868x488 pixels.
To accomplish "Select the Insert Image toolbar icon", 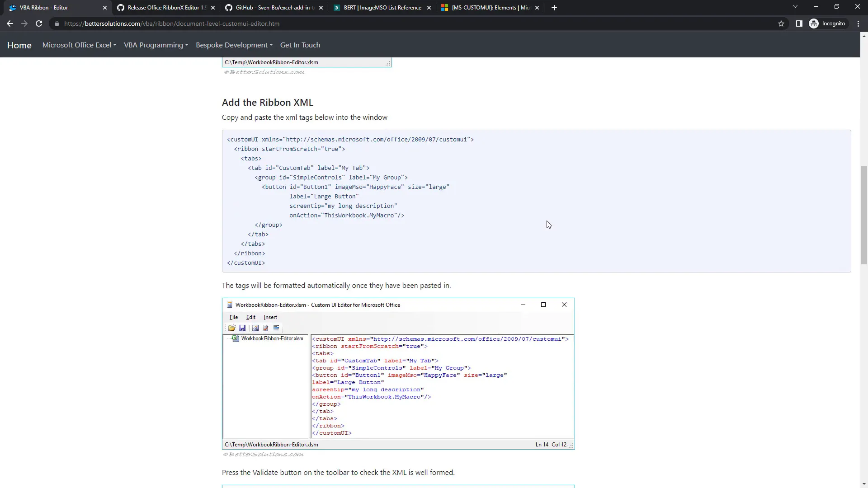I will [x=255, y=328].
